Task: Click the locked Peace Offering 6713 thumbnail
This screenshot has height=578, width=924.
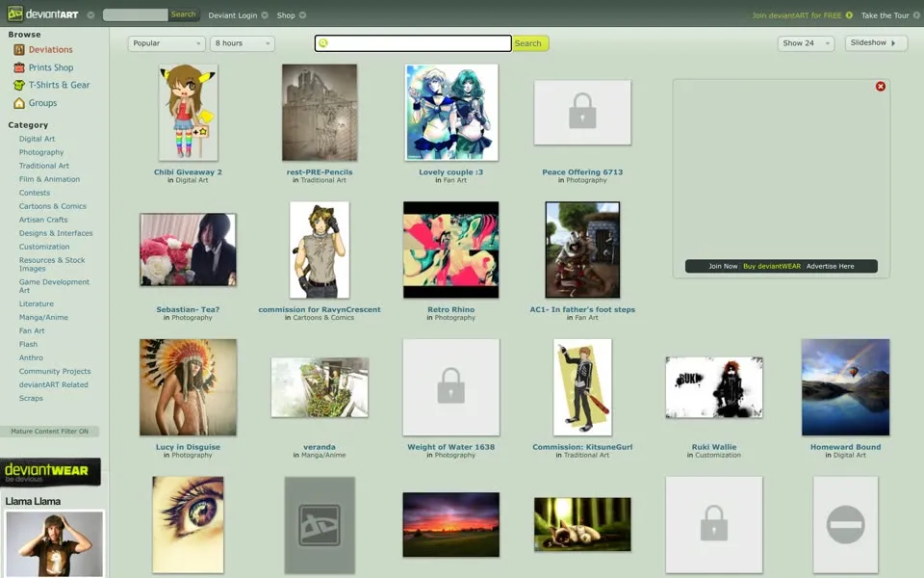Action: 582,113
